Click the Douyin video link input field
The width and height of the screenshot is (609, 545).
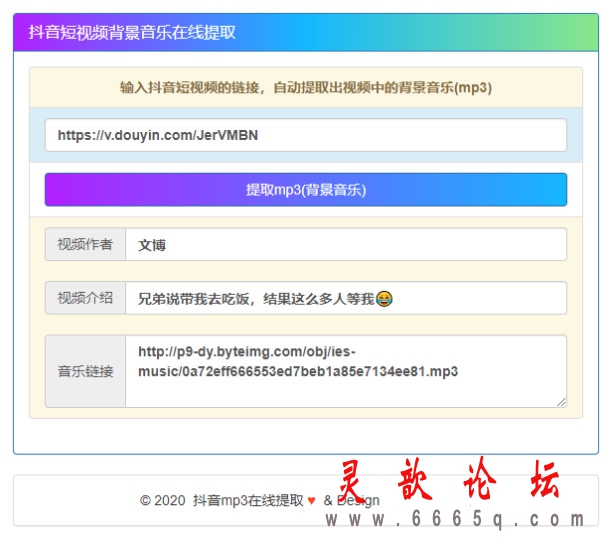pos(306,135)
